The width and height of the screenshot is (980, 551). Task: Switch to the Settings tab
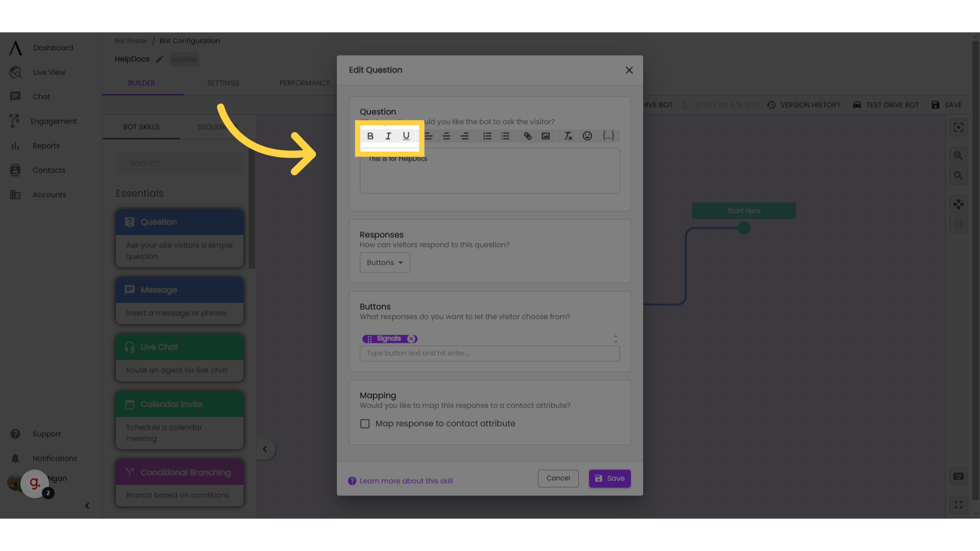pos(223,83)
